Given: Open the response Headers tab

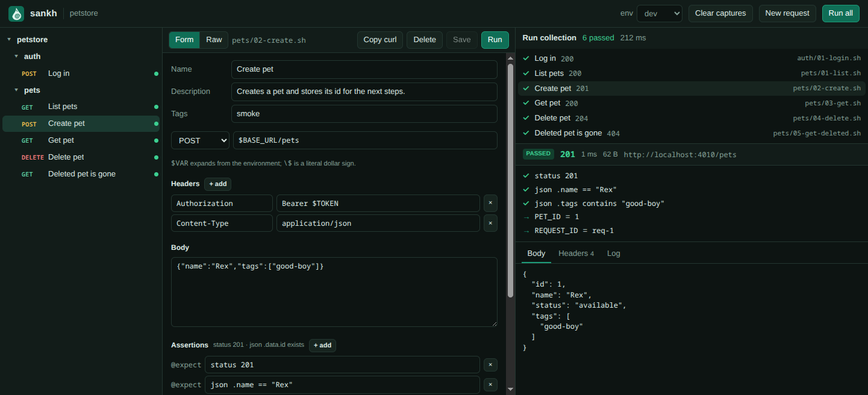Looking at the screenshot, I should pyautogui.click(x=576, y=253).
